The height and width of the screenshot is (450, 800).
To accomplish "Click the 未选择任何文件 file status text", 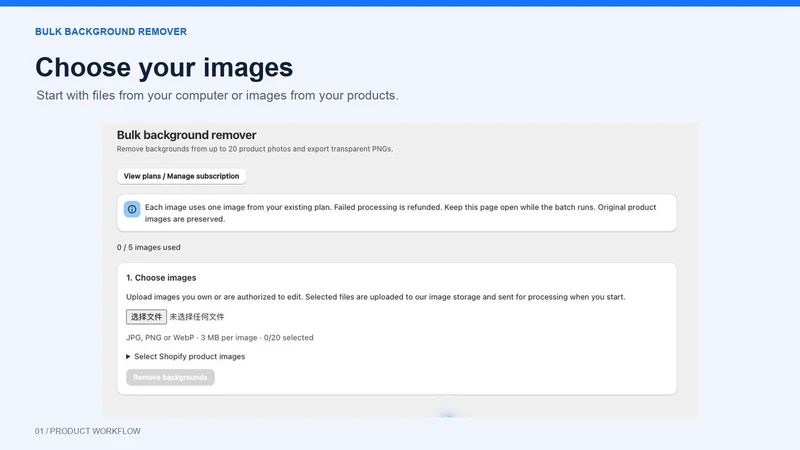I will (x=197, y=317).
